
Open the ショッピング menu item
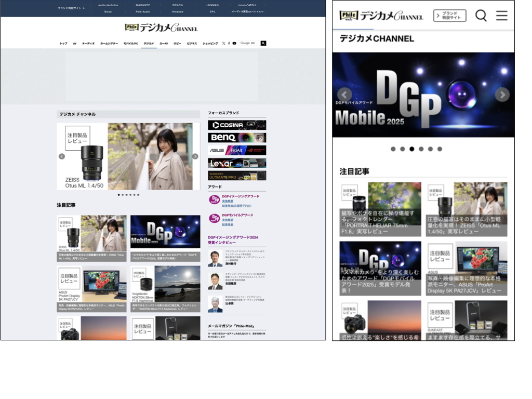[210, 44]
